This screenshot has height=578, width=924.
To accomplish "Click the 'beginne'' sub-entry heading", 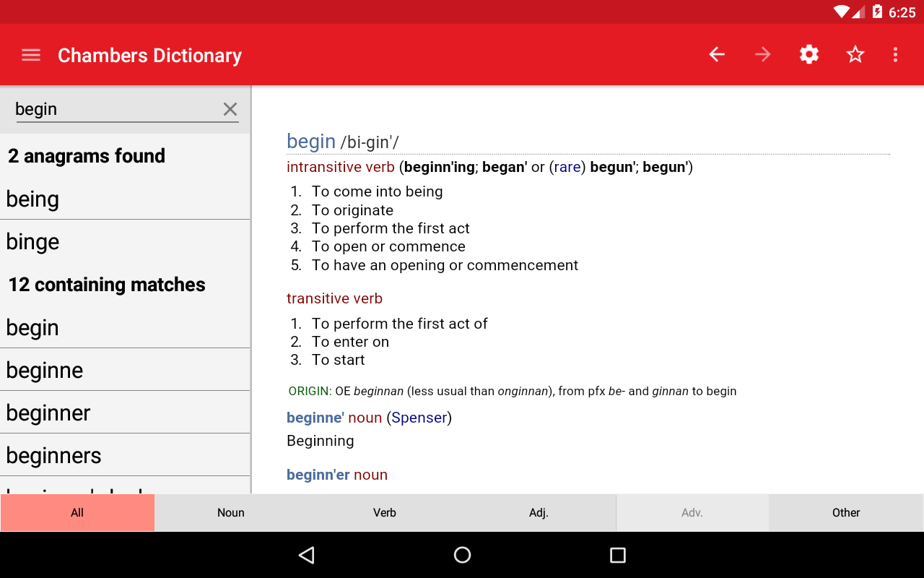I will (315, 418).
